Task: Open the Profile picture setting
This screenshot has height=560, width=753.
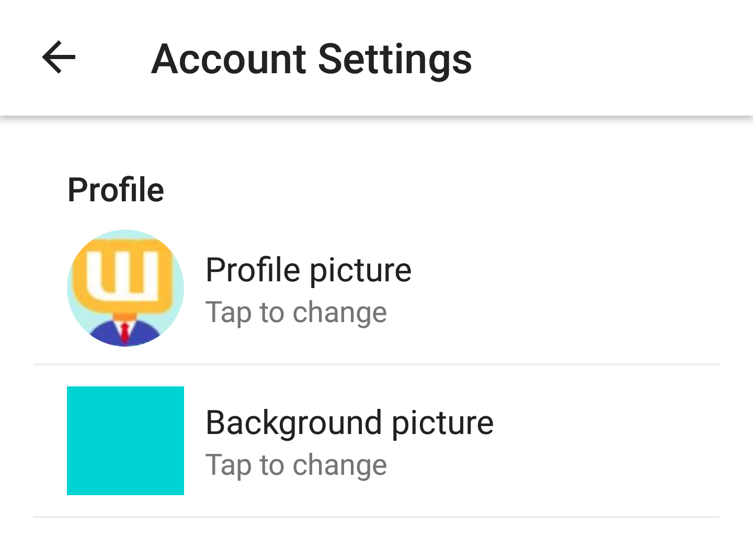Action: tap(309, 270)
